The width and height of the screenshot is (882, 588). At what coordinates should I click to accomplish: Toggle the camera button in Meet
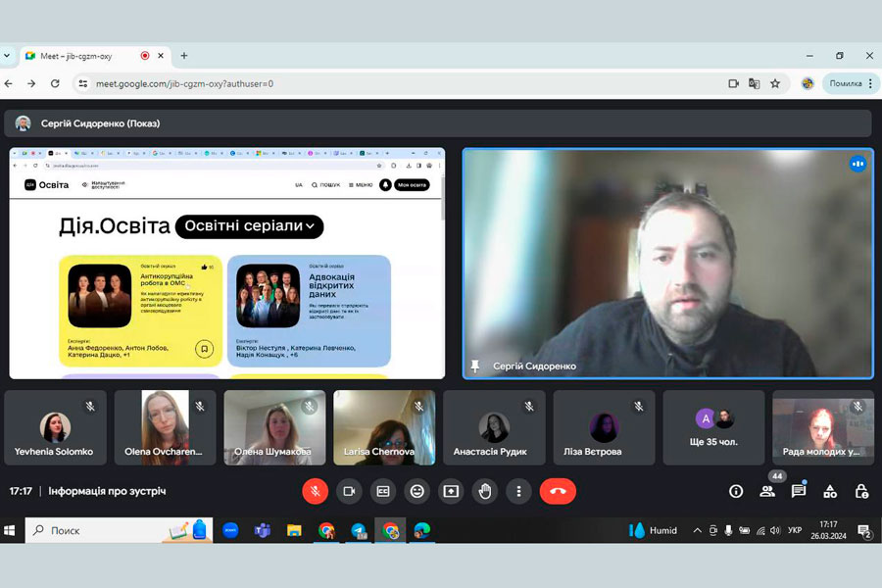click(349, 491)
